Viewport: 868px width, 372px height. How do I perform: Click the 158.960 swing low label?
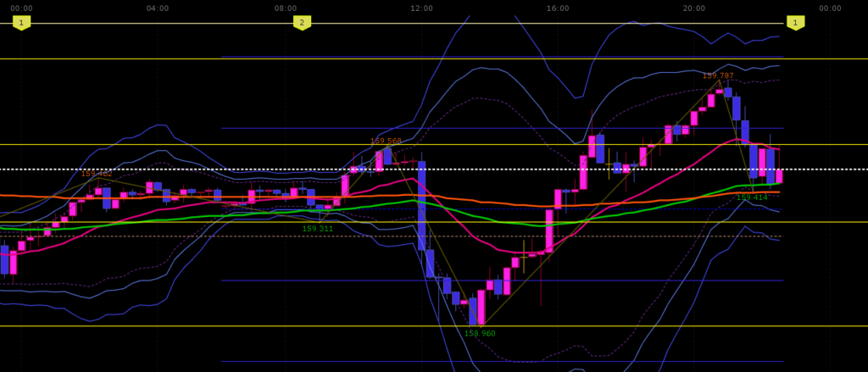click(480, 334)
